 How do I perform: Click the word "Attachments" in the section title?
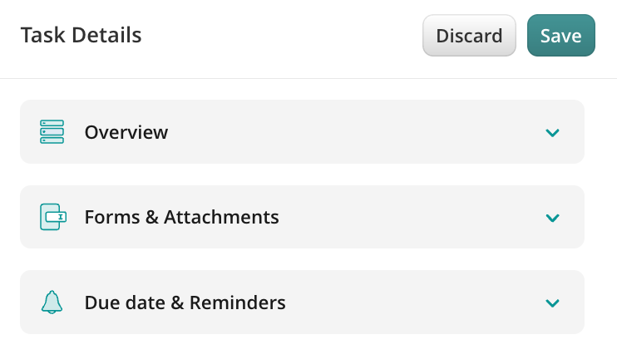221,217
